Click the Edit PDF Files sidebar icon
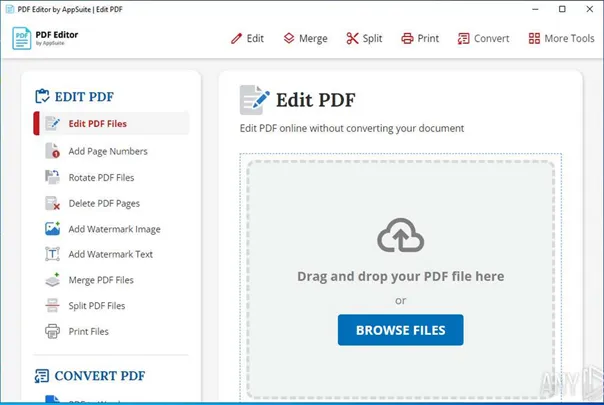604x405 pixels. coord(53,124)
